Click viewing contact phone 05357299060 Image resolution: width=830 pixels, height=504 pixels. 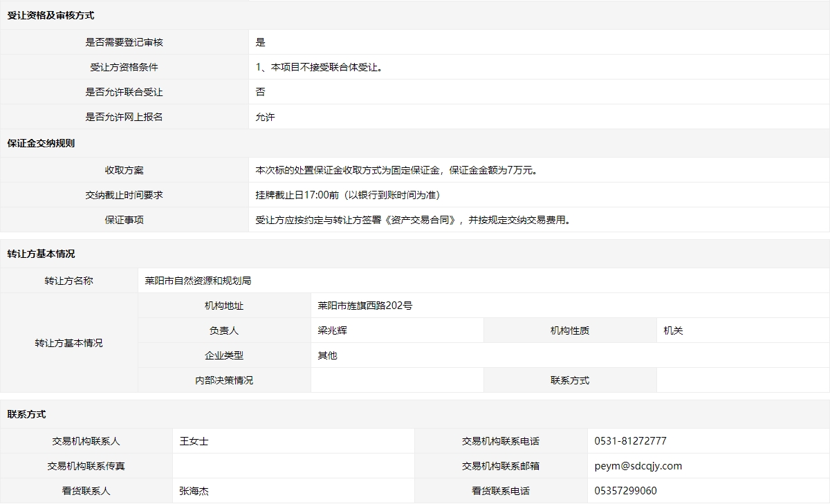click(625, 491)
